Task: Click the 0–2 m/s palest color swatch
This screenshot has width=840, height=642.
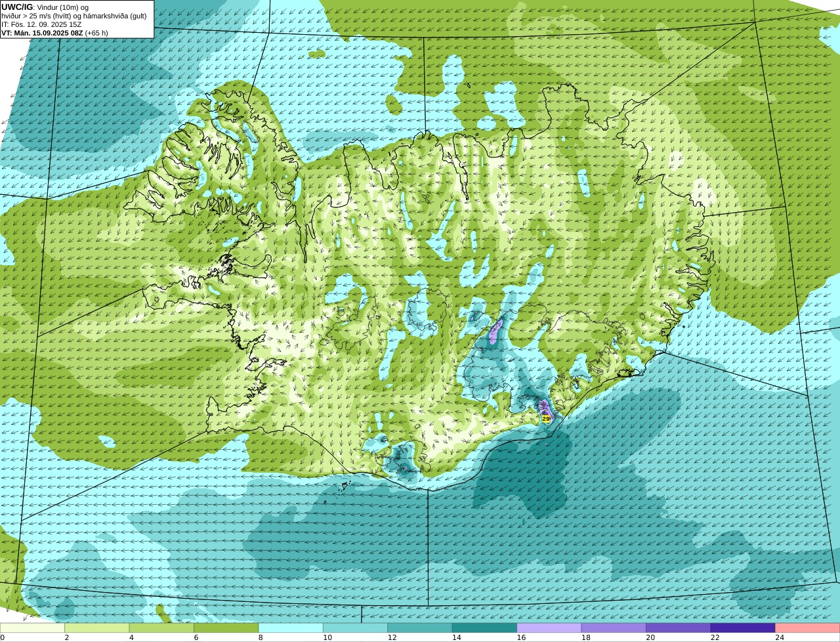Action: 33,628
